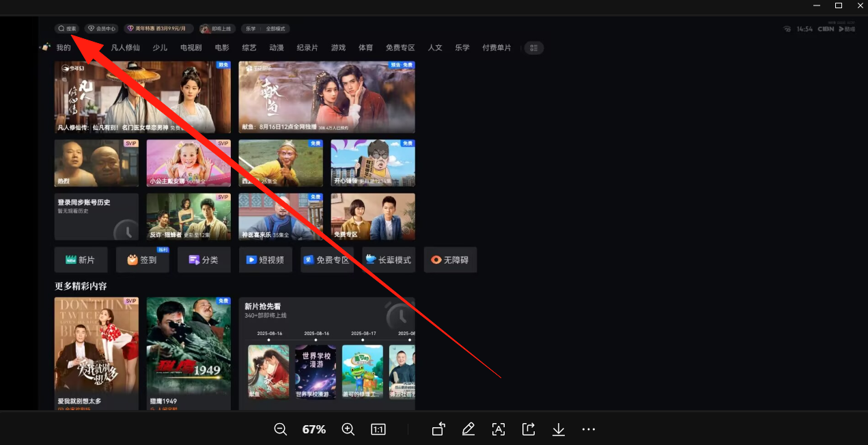Screen dimensions: 868x445
Task: Open the 西游记 Monkey King thumbnail
Action: tap(281, 163)
